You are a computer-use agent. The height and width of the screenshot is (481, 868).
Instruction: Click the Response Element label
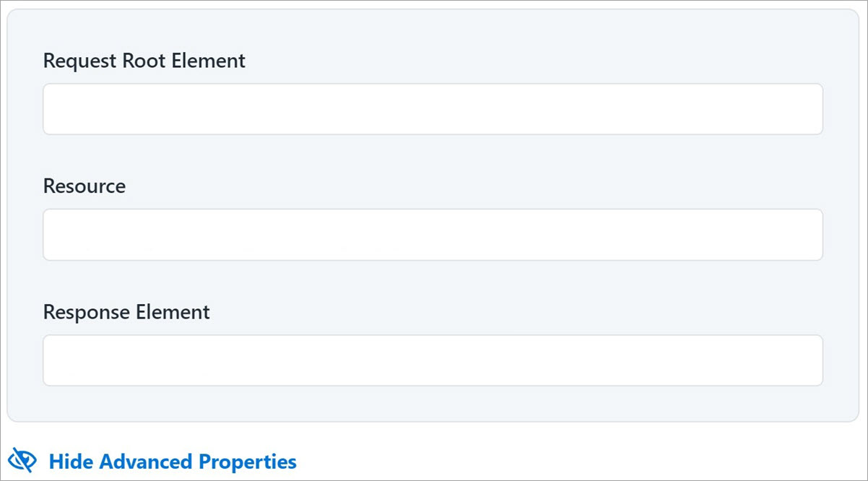(126, 312)
